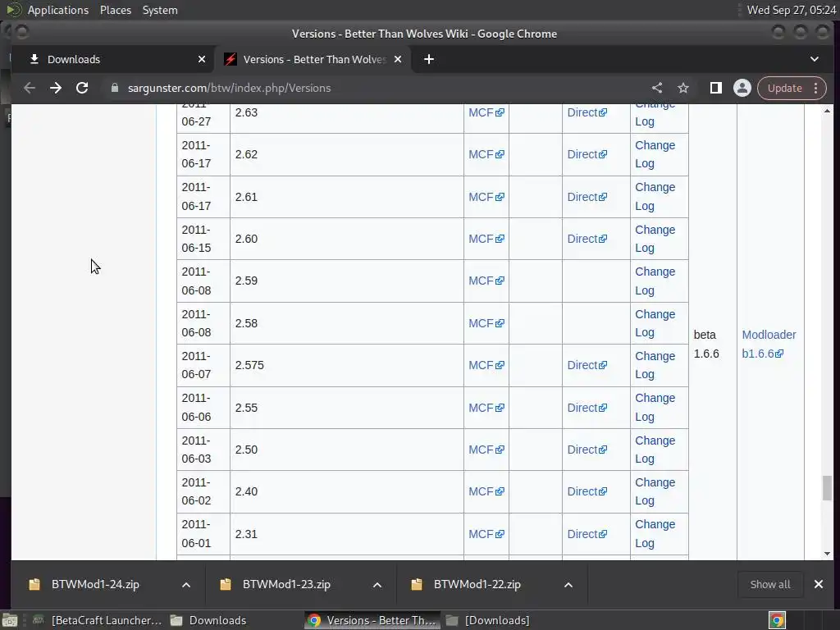Viewport: 840px width, 630px height.
Task: Click the address bar URL
Action: [230, 88]
